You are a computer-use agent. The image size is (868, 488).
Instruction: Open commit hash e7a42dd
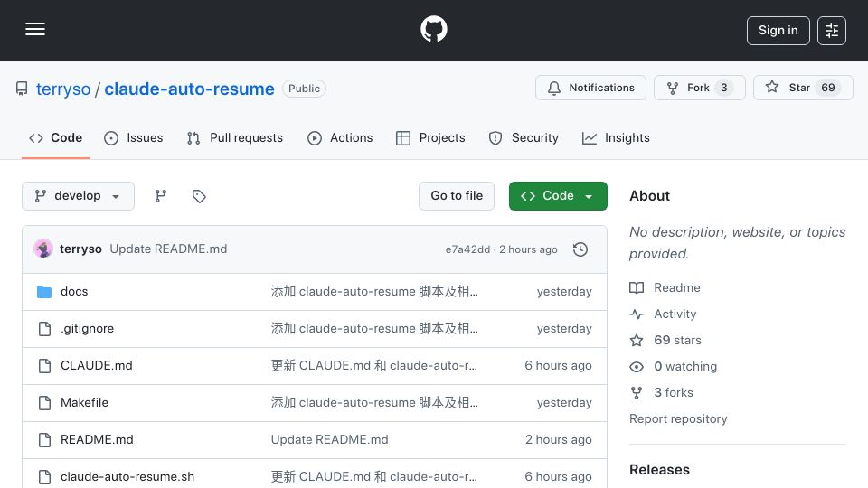[467, 249]
